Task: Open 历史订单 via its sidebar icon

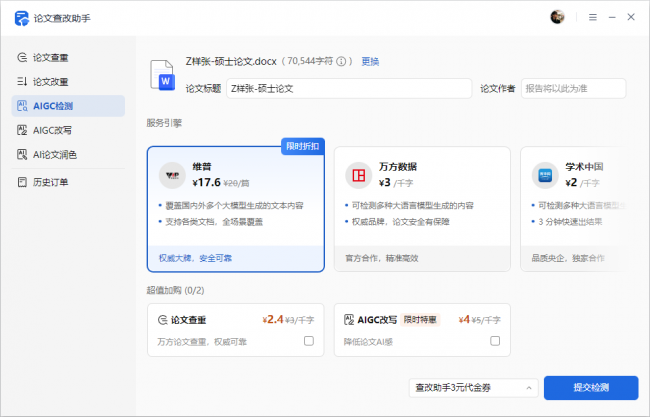Action: 23,182
